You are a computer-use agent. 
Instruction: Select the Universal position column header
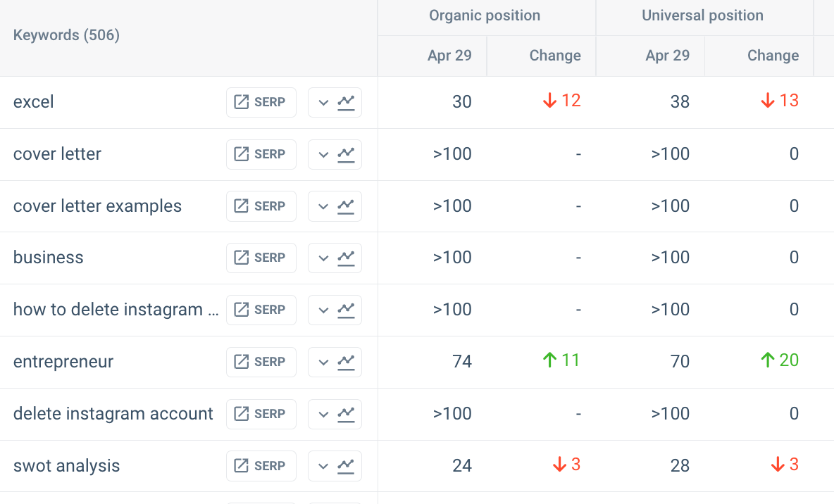click(x=702, y=15)
